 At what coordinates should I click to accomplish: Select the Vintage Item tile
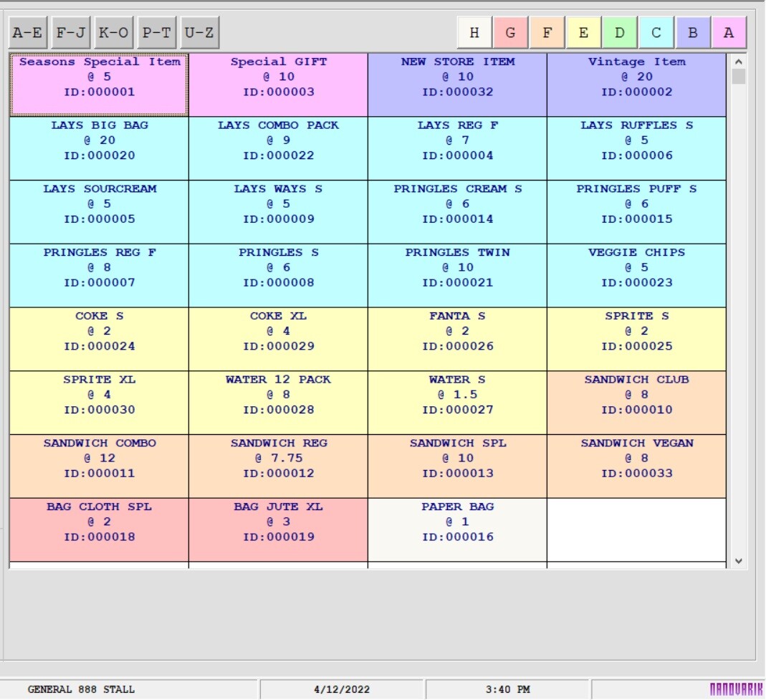[637, 85]
